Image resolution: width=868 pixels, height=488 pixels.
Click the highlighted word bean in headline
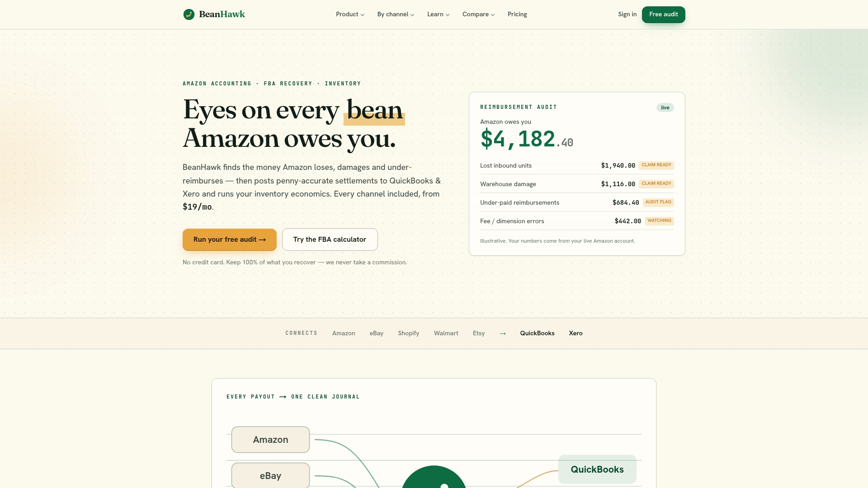coord(374,110)
